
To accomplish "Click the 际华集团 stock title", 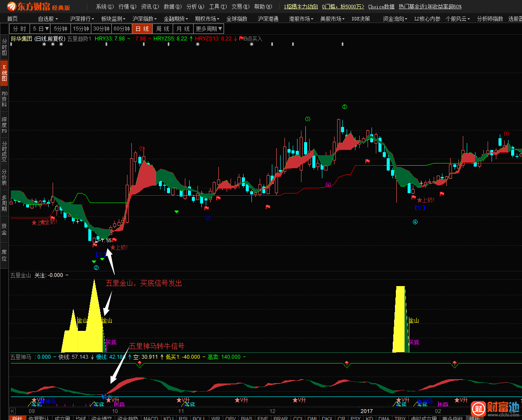I will tap(21, 39).
